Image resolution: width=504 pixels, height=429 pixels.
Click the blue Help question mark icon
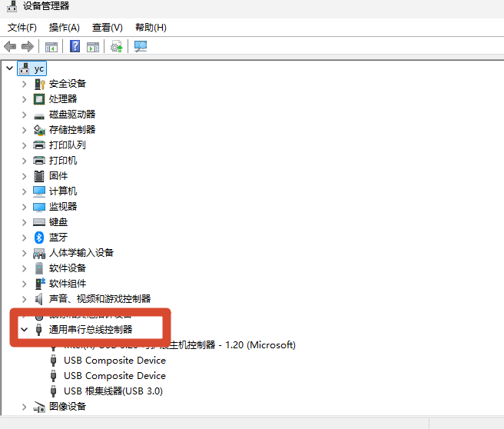tap(75, 46)
